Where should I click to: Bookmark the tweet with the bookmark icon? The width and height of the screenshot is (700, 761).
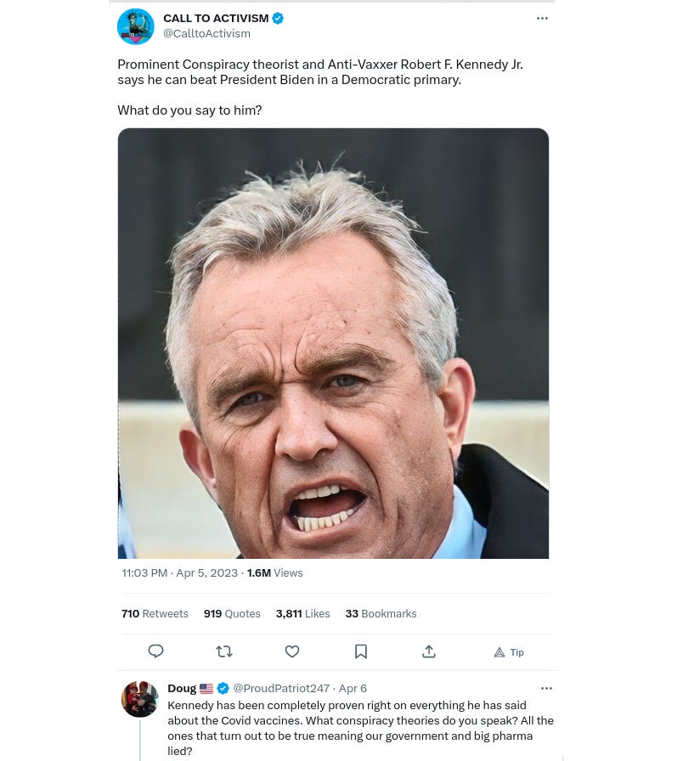click(x=361, y=651)
